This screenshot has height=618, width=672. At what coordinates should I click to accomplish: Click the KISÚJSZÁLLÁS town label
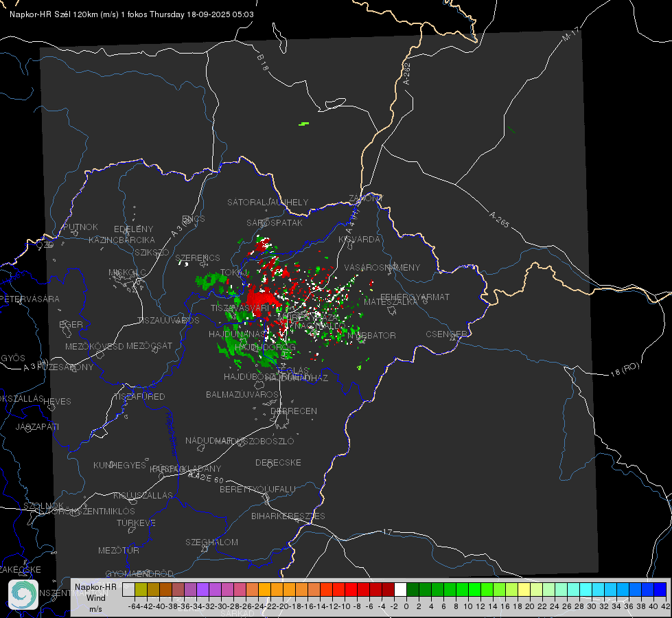143,495
